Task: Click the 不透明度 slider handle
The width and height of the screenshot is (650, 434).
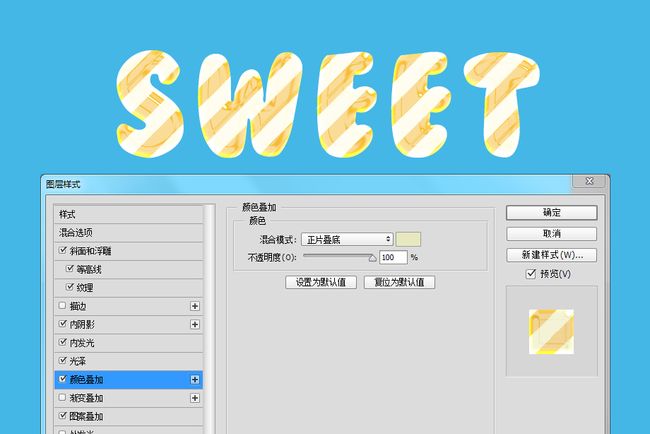Action: coord(372,258)
